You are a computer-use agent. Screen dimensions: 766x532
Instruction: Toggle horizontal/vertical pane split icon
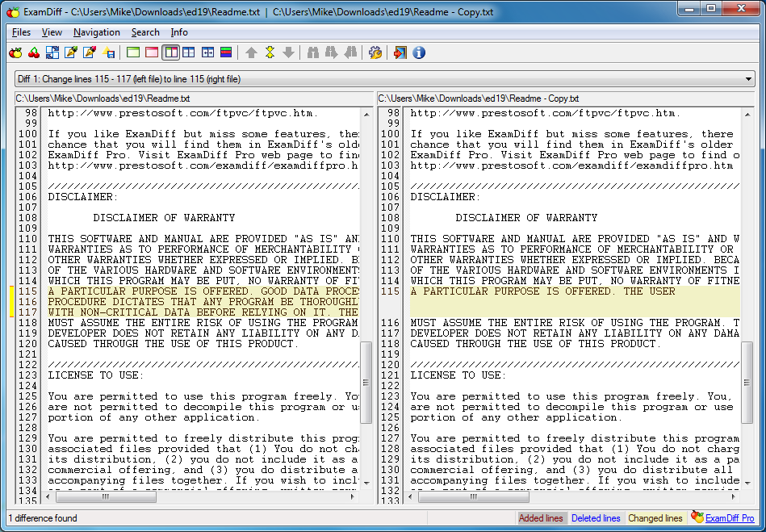[x=189, y=52]
